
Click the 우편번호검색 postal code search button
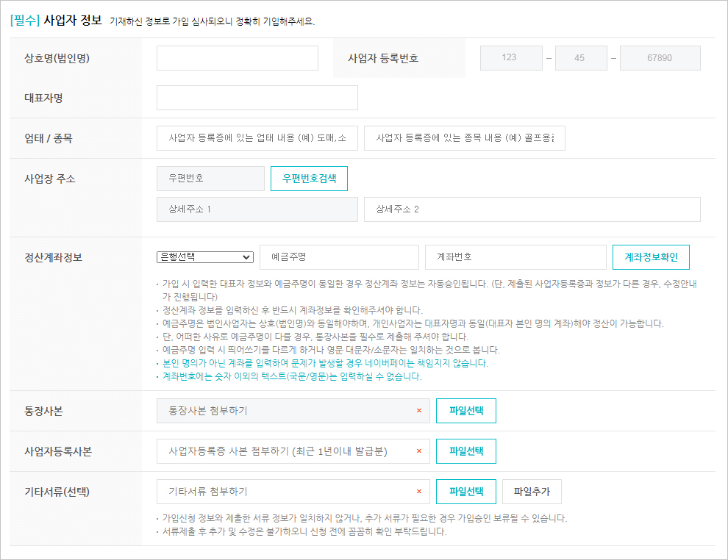[310, 178]
